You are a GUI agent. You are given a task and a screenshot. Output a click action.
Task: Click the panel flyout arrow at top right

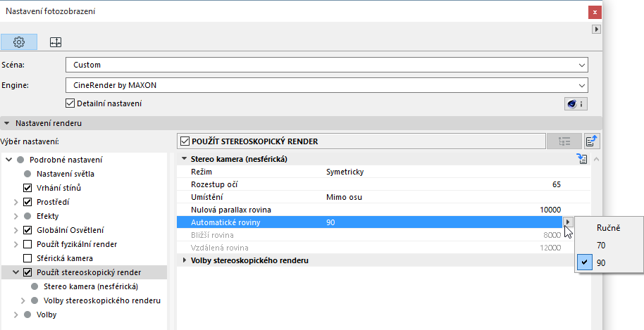pos(596,30)
